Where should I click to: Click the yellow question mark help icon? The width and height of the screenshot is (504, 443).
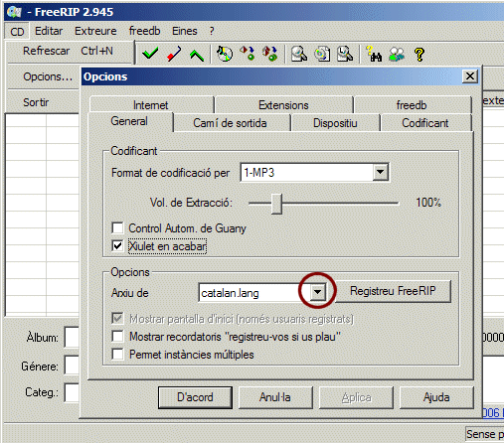pyautogui.click(x=420, y=54)
